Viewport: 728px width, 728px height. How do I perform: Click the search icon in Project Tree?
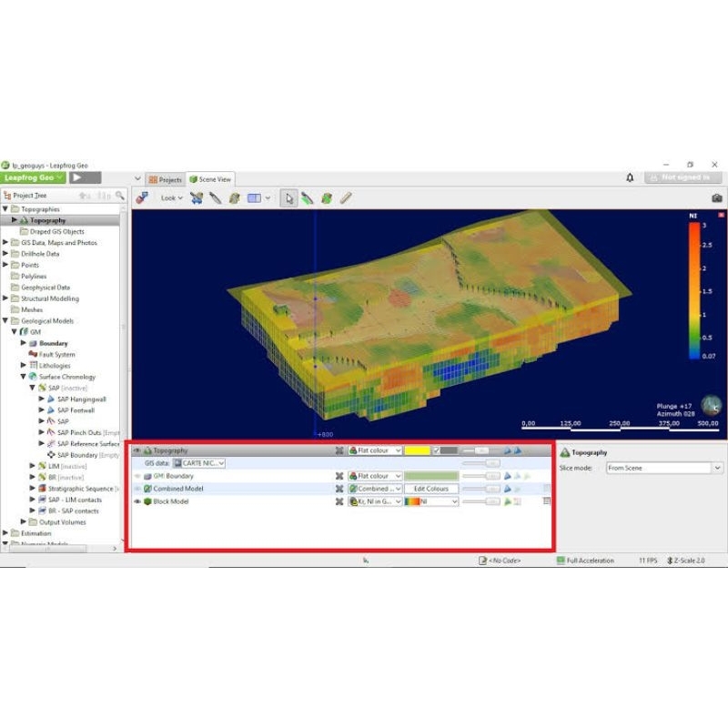tap(120, 196)
